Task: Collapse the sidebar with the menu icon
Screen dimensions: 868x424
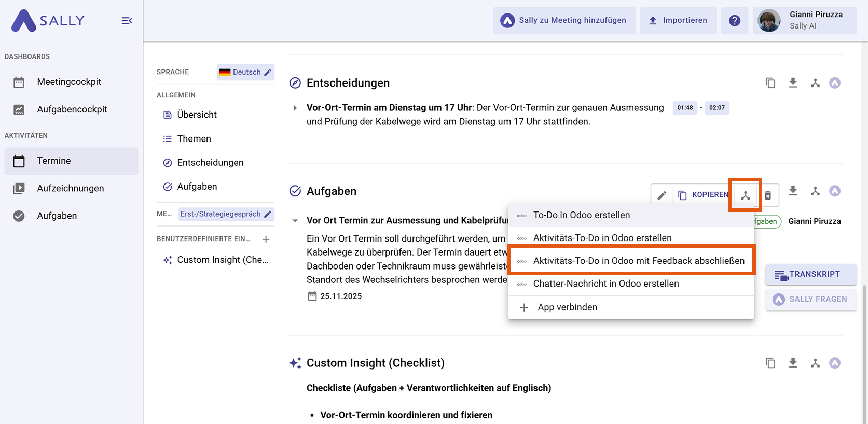Action: click(x=127, y=21)
